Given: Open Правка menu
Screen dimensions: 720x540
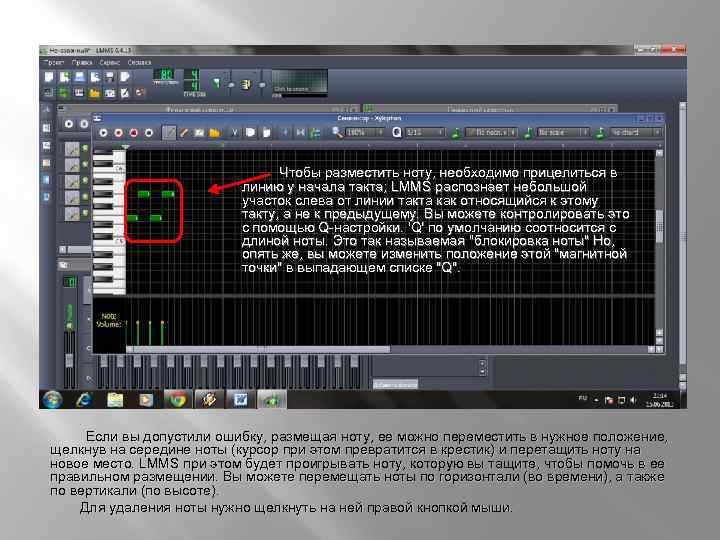Looking at the screenshot, I should point(82,62).
